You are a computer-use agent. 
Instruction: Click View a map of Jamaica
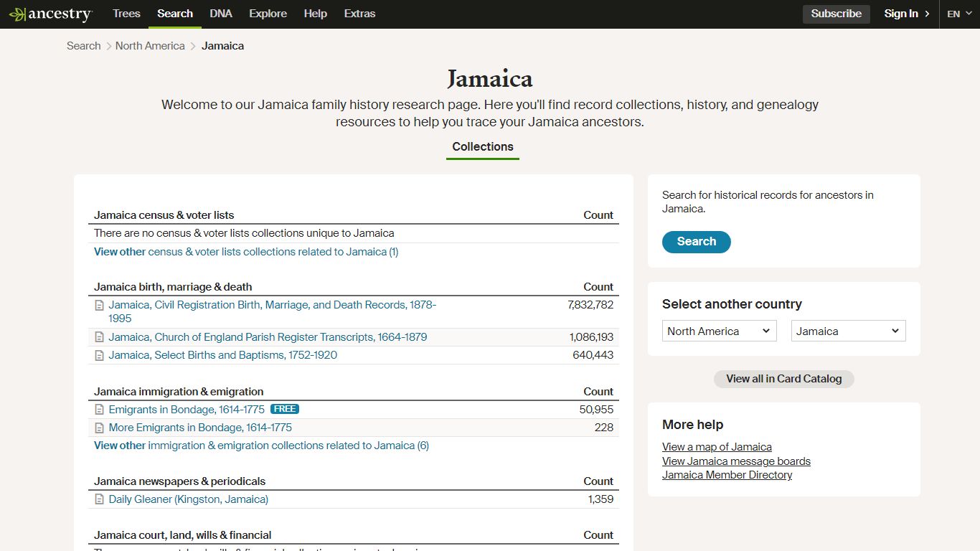pyautogui.click(x=717, y=447)
